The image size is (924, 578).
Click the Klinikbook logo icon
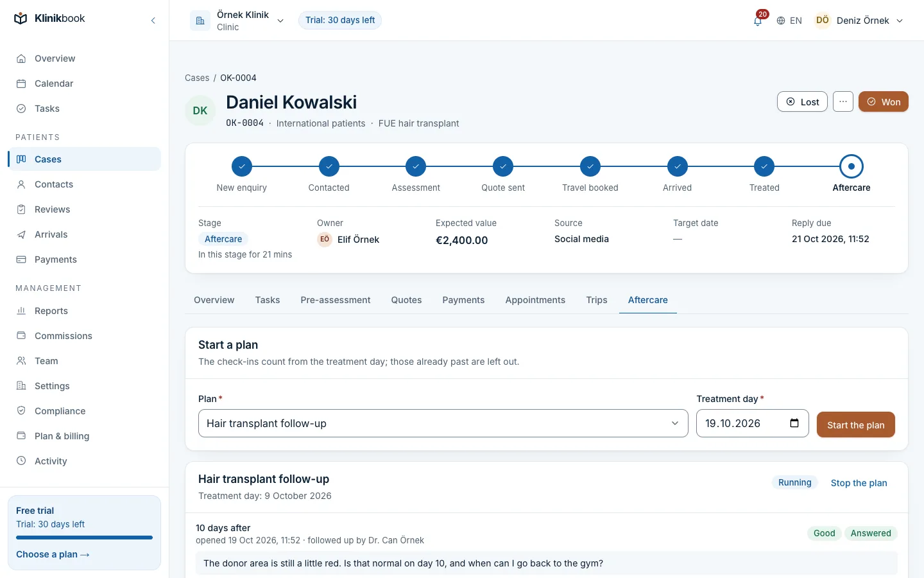pos(21,19)
